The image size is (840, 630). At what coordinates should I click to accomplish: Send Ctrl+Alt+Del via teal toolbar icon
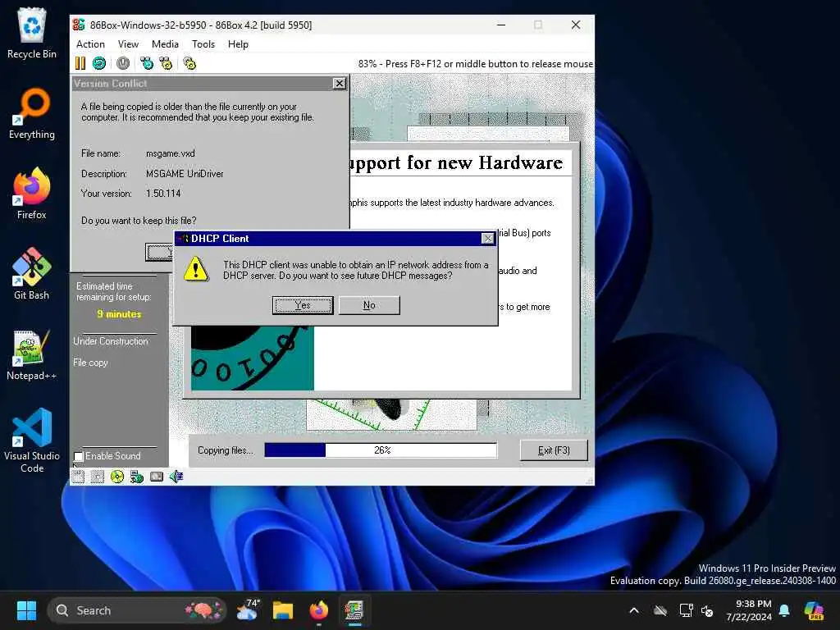pos(147,63)
